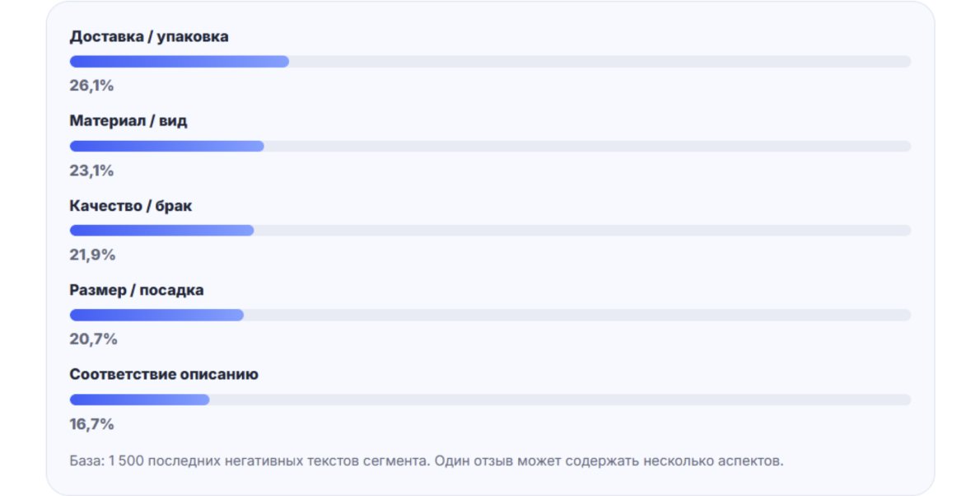Select the Доставка / упаковка progress bar
The height and width of the screenshot is (496, 980).
pos(490,61)
